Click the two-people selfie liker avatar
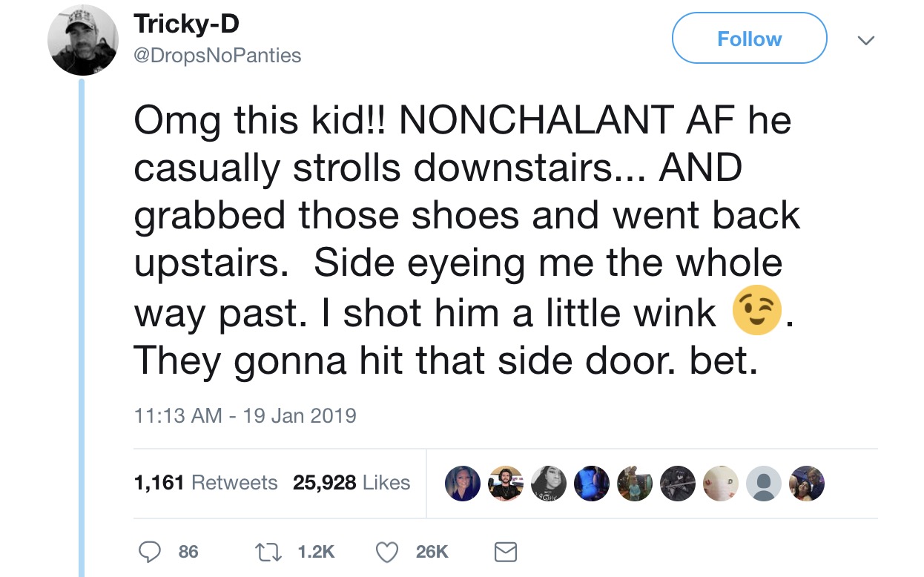 pos(807,484)
